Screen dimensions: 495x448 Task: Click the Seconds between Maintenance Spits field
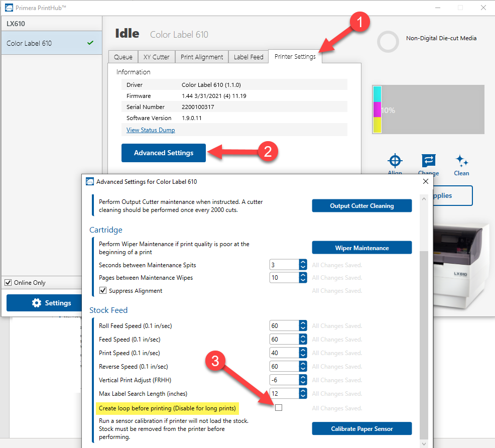point(284,265)
